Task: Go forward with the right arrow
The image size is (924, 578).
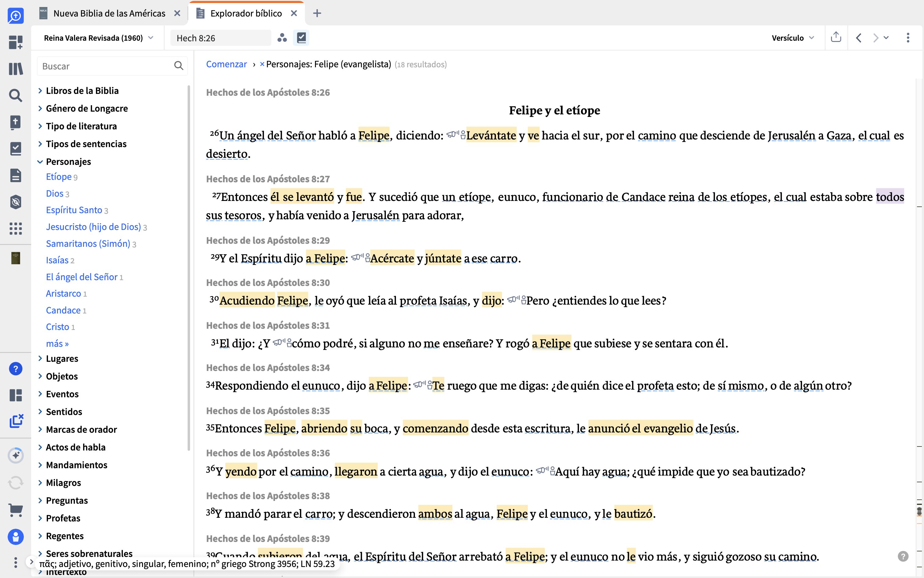Action: [875, 38]
